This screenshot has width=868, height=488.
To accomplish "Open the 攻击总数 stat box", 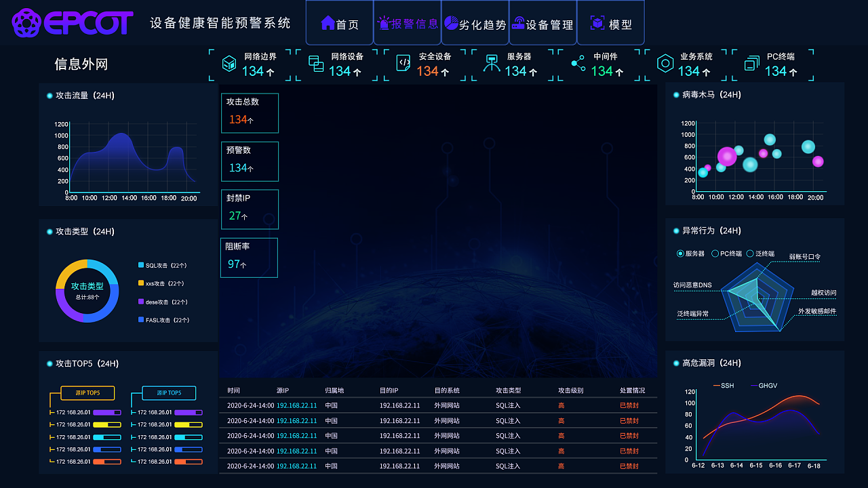I will point(250,113).
